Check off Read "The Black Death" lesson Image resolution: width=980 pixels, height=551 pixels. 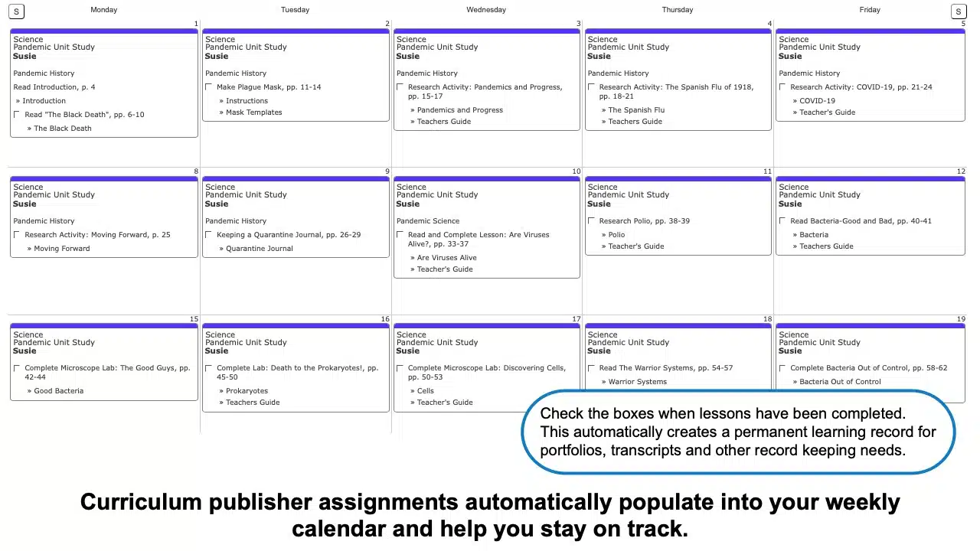point(17,115)
